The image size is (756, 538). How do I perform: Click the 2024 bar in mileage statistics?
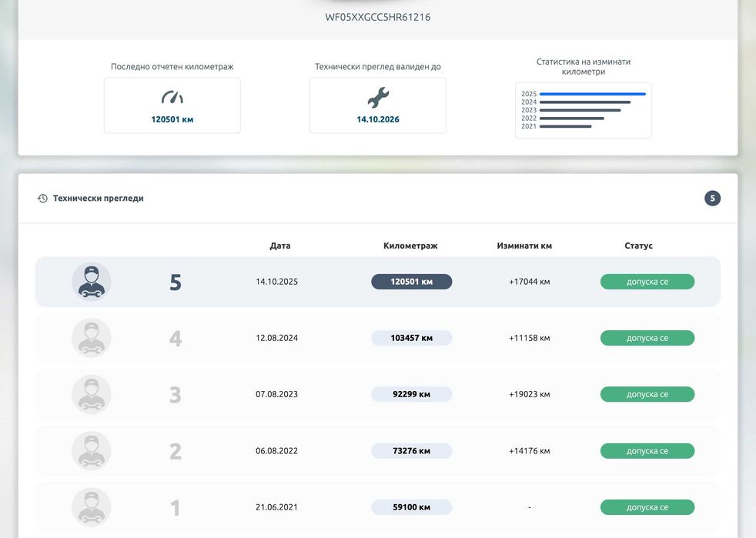point(585,102)
